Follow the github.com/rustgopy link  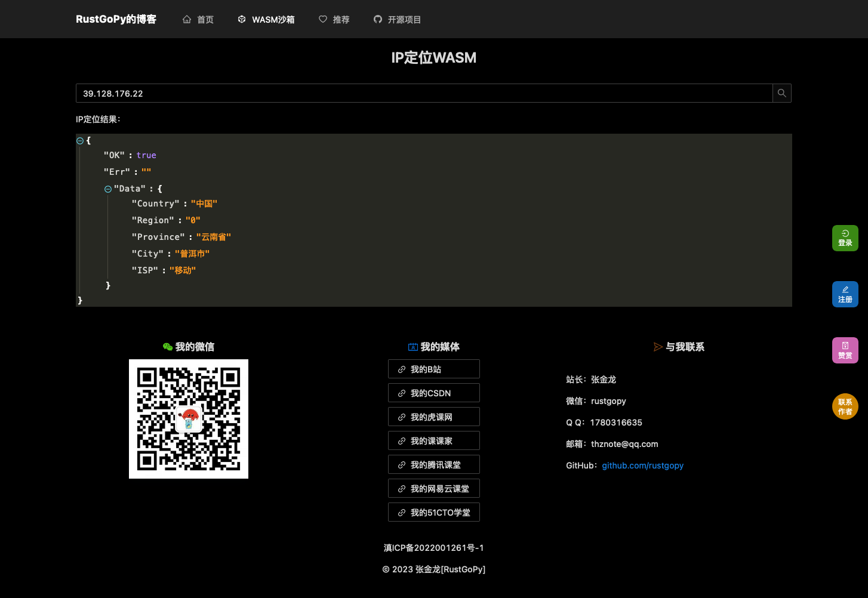pos(642,466)
